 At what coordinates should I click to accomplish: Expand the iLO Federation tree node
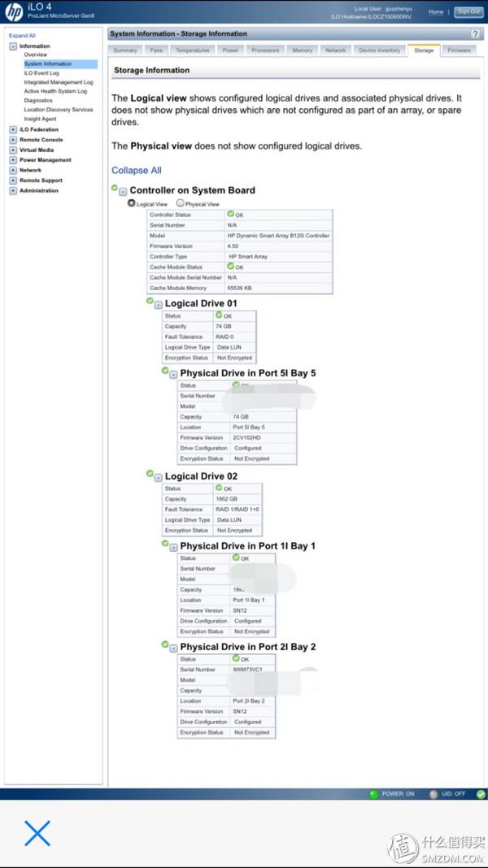point(13,129)
